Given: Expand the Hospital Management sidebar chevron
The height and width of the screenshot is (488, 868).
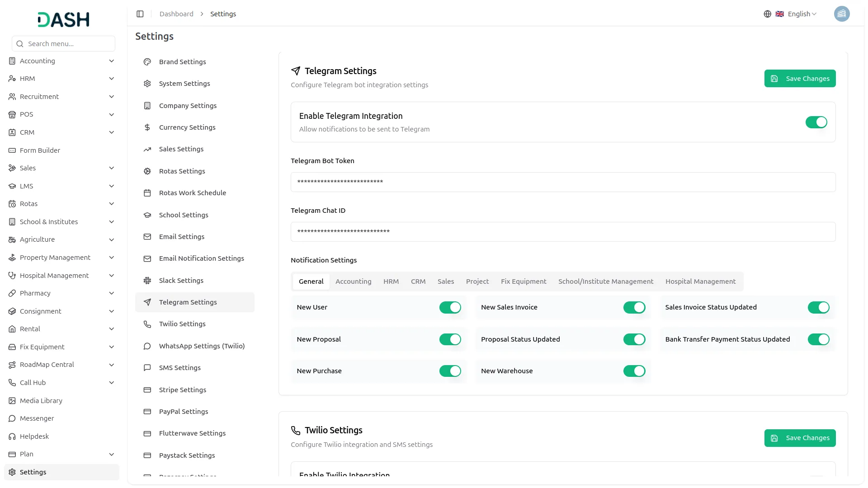Looking at the screenshot, I should (111, 276).
